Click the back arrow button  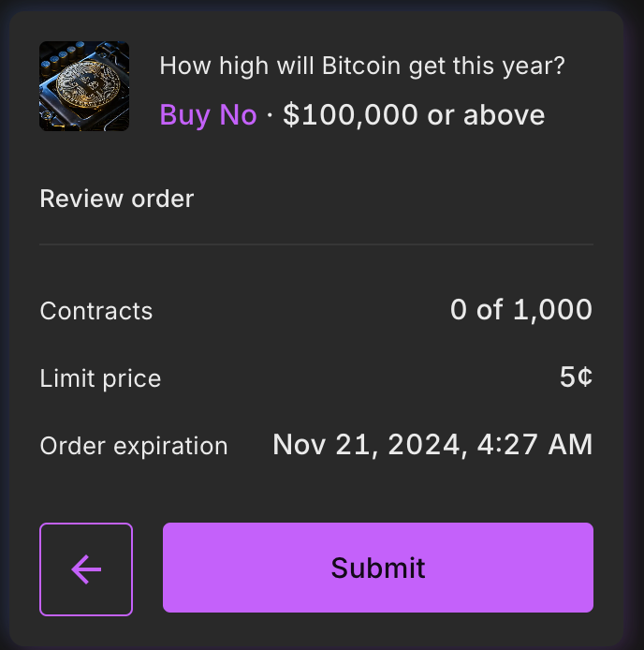pyautogui.click(x=86, y=569)
